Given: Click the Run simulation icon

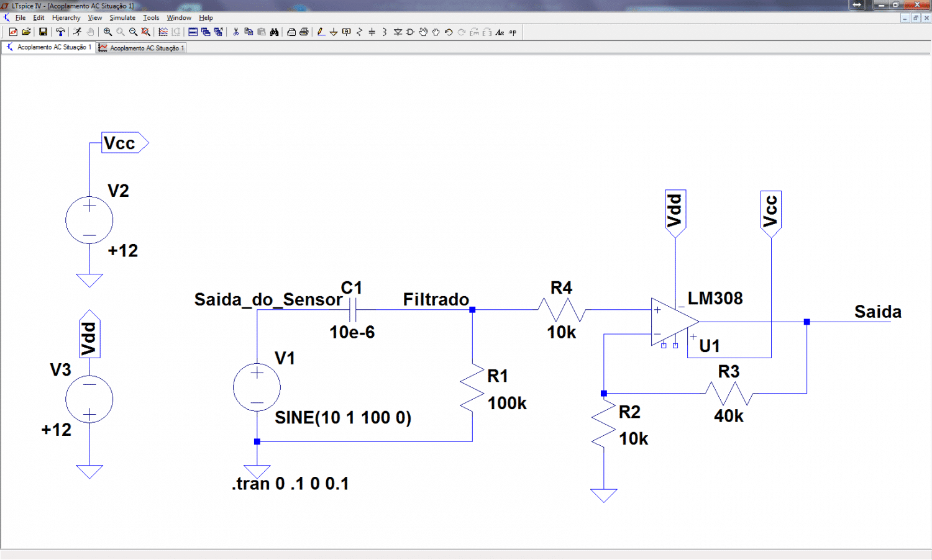Looking at the screenshot, I should point(77,32).
